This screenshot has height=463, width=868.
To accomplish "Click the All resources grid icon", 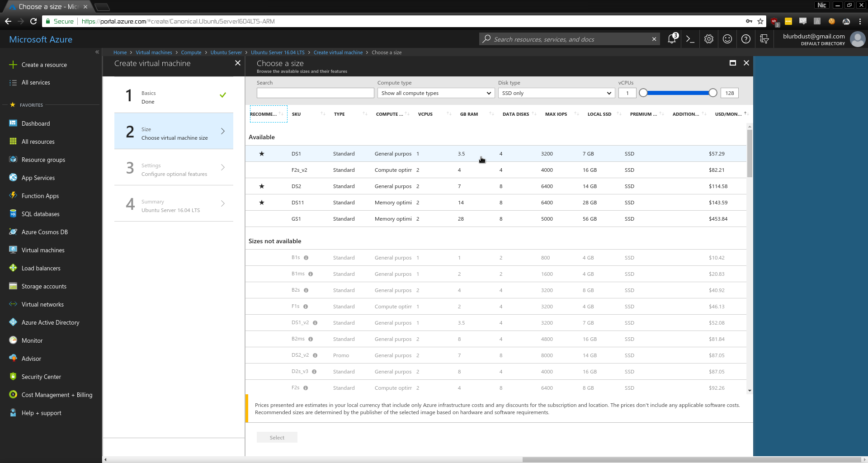I will click(13, 142).
